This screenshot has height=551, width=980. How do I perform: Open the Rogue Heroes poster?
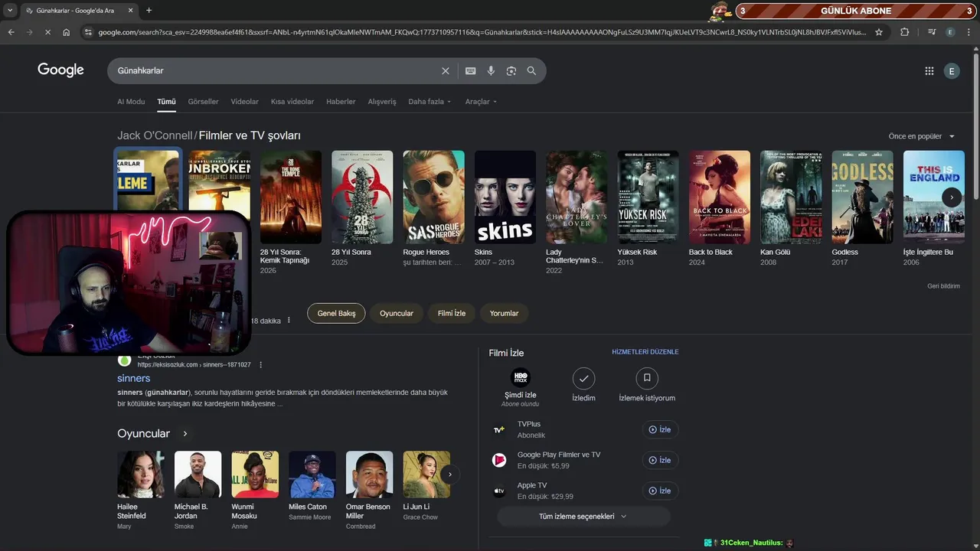point(433,197)
